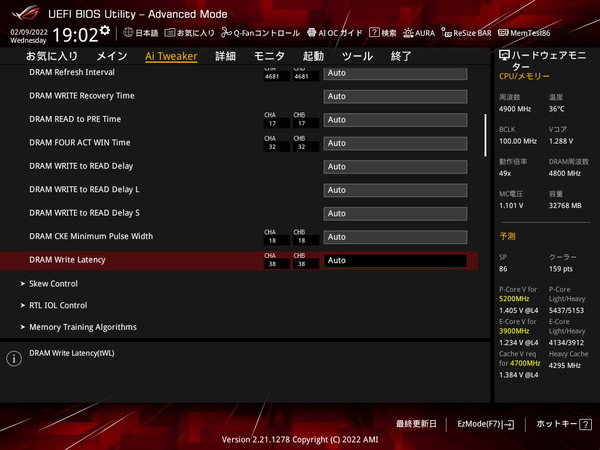Expand the RTL IOL Control submenu
This screenshot has height=450, width=600.
(x=59, y=305)
